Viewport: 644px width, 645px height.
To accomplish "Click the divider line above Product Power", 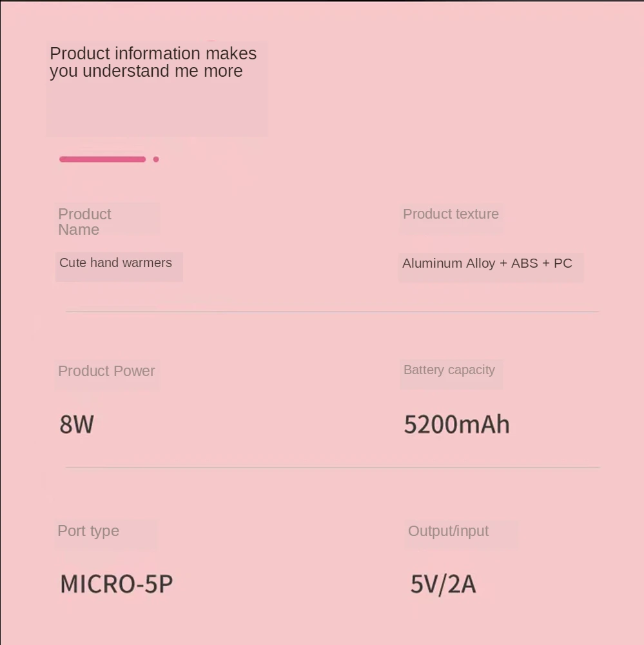I will point(332,312).
